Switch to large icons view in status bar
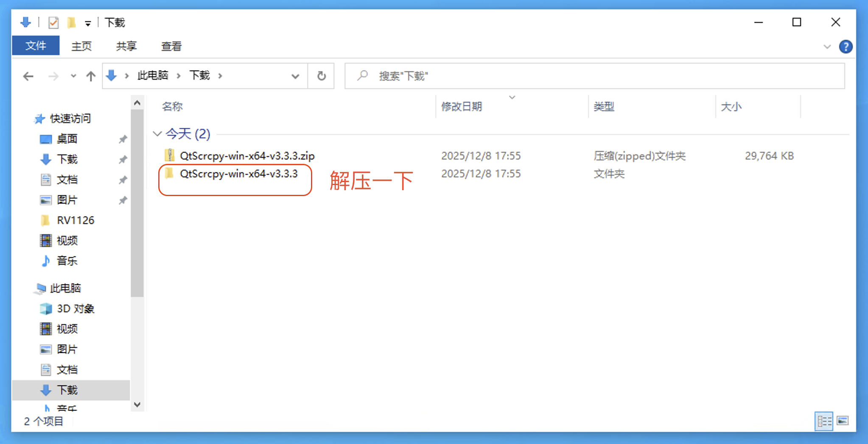The height and width of the screenshot is (444, 868). coord(843,421)
